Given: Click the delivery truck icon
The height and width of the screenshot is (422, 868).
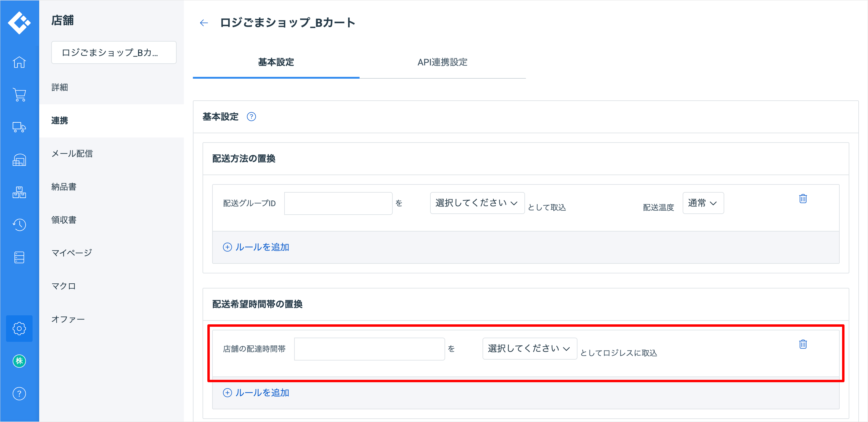Looking at the screenshot, I should pyautogui.click(x=19, y=128).
